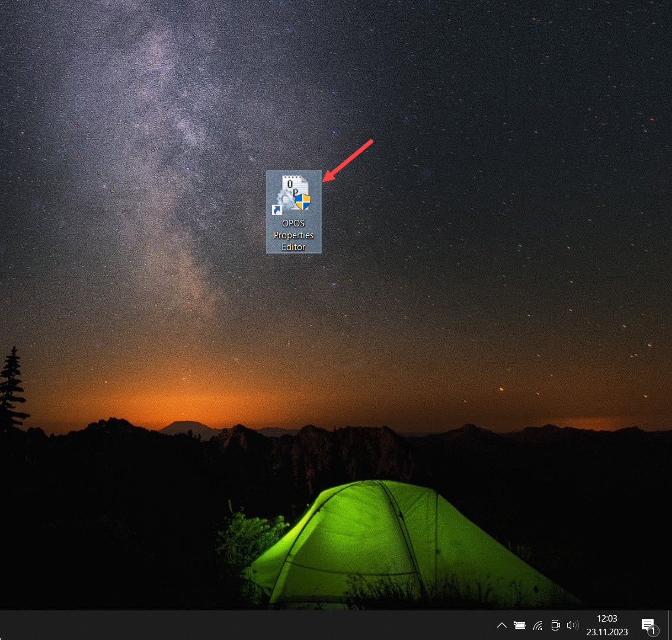
Task: Open calendar via the 23.11.2023 date
Action: (x=607, y=632)
